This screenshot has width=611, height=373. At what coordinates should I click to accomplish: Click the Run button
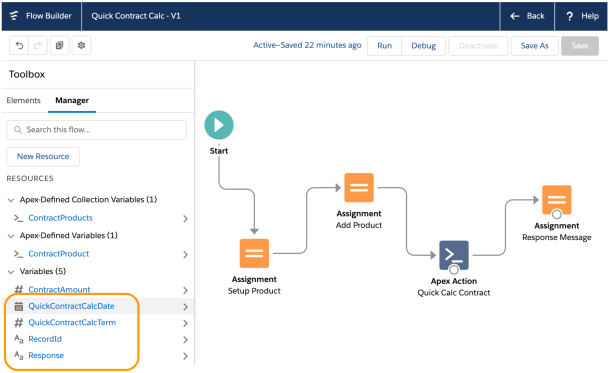click(x=385, y=46)
